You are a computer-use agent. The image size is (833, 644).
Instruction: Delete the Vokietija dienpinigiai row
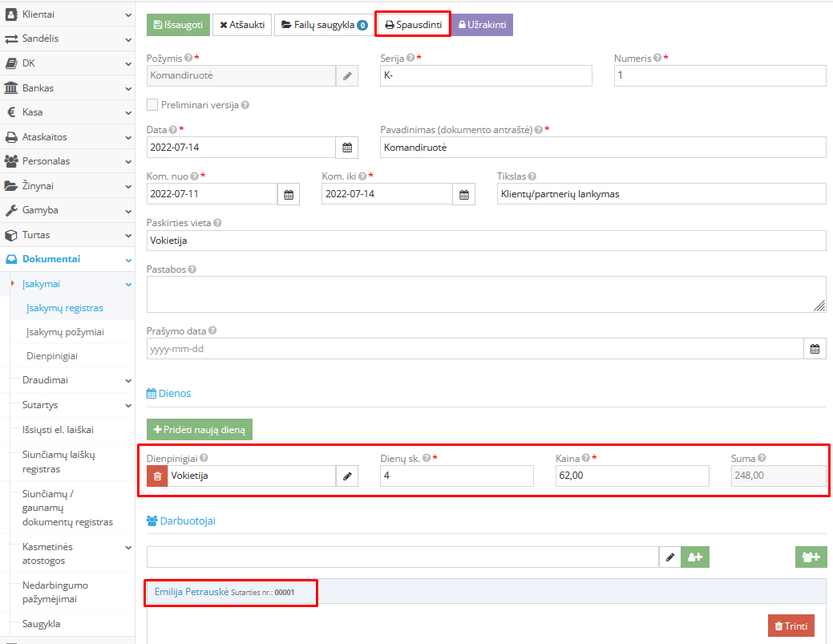click(157, 476)
